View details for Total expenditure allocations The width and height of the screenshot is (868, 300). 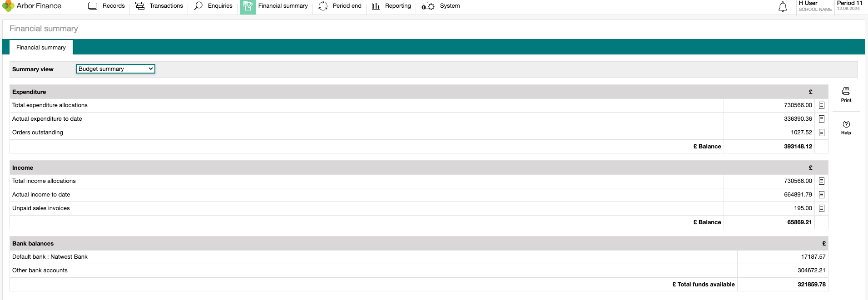tap(822, 105)
